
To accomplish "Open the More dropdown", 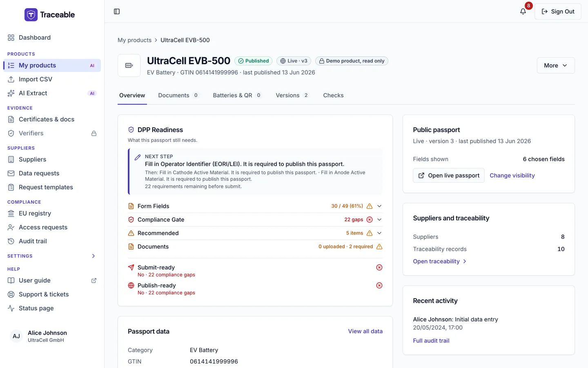I will [556, 65].
